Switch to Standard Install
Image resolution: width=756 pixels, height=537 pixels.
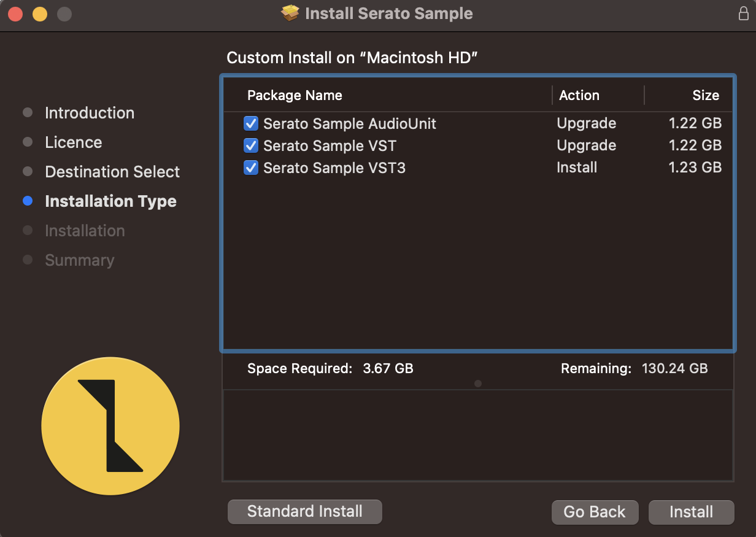coord(305,511)
